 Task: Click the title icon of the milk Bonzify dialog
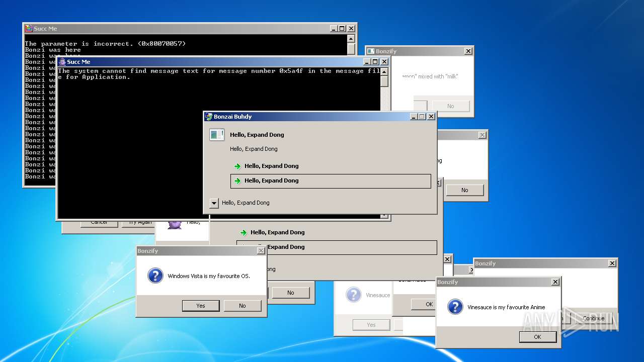pos(371,51)
